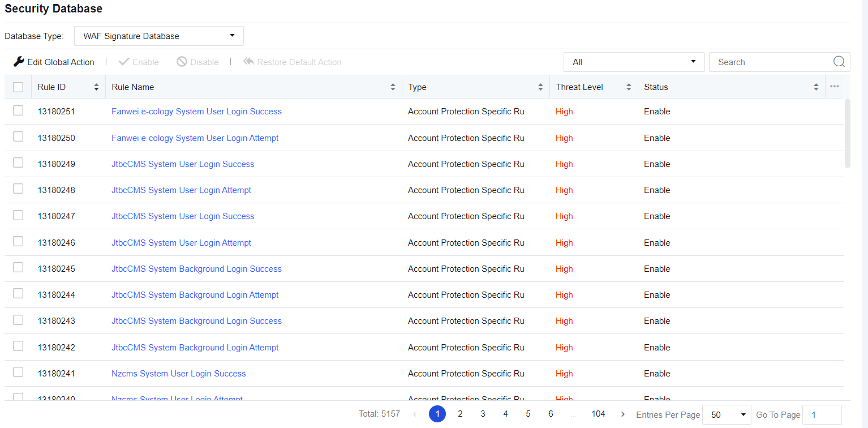868x428 pixels.
Task: Toggle the select-all header checkbox
Action: click(x=18, y=87)
